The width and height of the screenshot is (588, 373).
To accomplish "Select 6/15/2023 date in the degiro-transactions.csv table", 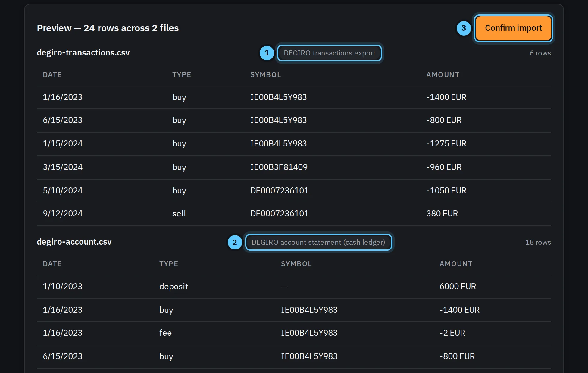I will (x=63, y=120).
